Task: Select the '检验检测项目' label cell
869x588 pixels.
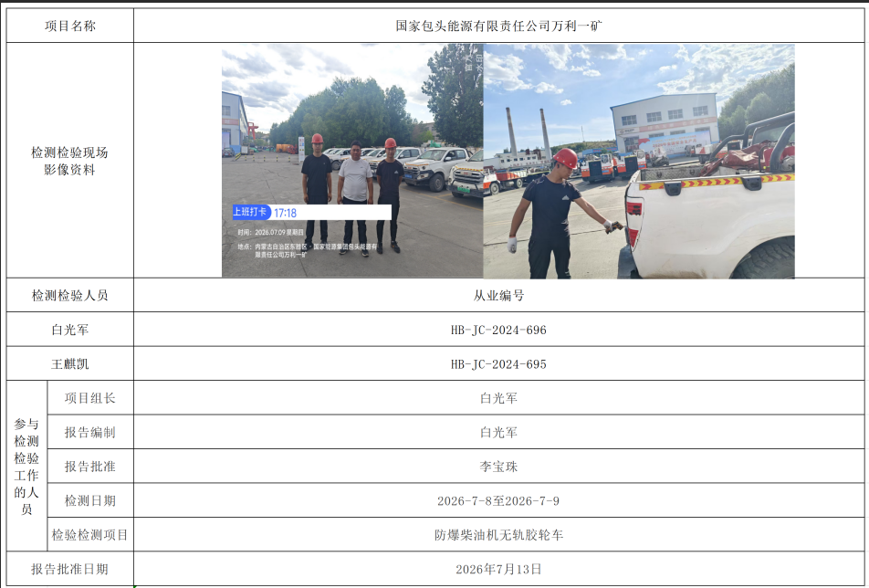Action: click(x=90, y=535)
